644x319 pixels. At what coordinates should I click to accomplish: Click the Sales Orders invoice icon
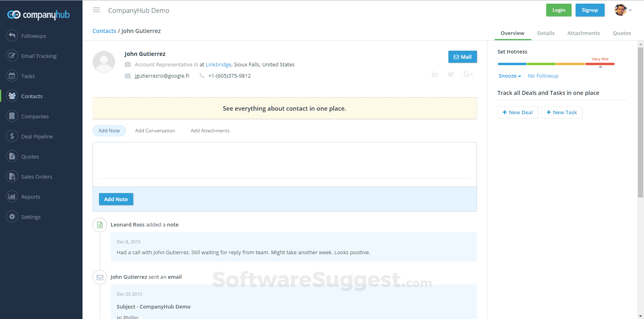pyautogui.click(x=12, y=176)
